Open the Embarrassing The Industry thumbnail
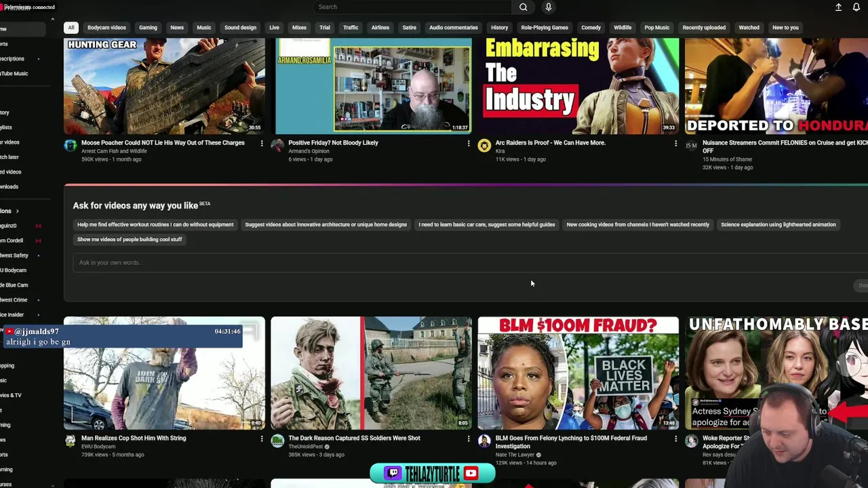 578,86
